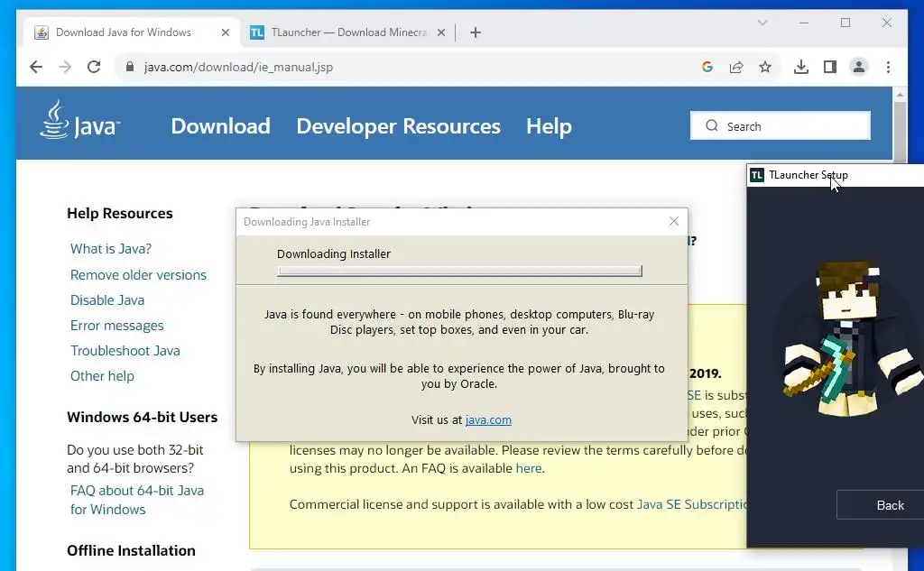Click the padlock site info icon
924x571 pixels.
130,67
